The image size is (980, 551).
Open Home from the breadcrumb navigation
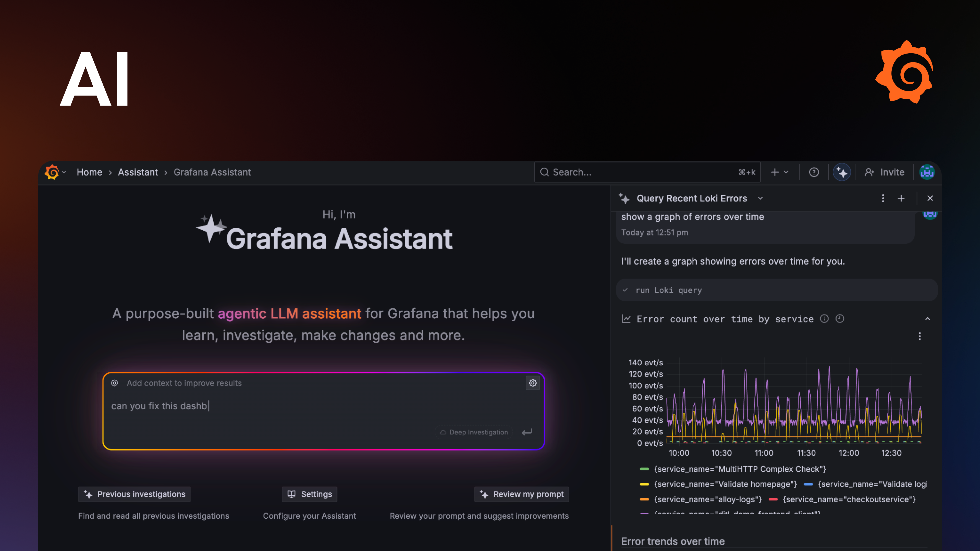89,172
